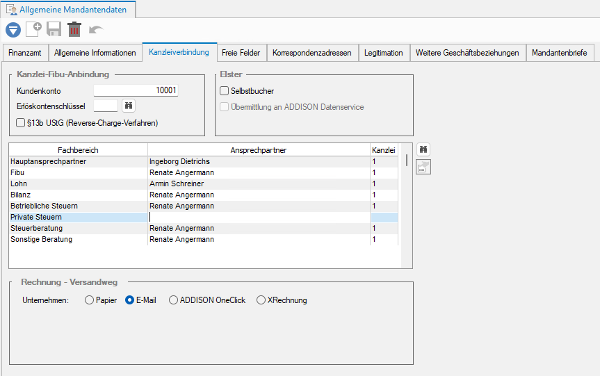Focus the Erlöskontenschlüssel input field
Screen dimensions: 600x376
tap(106, 106)
